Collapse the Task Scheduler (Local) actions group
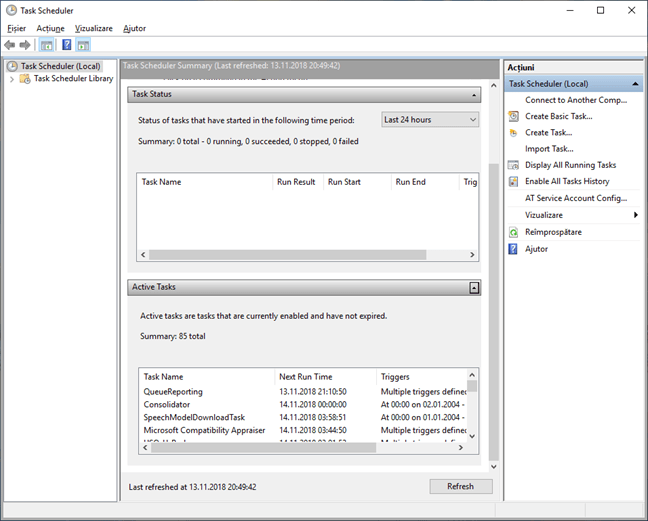Screen dimensions: 648x521 (x=635, y=84)
